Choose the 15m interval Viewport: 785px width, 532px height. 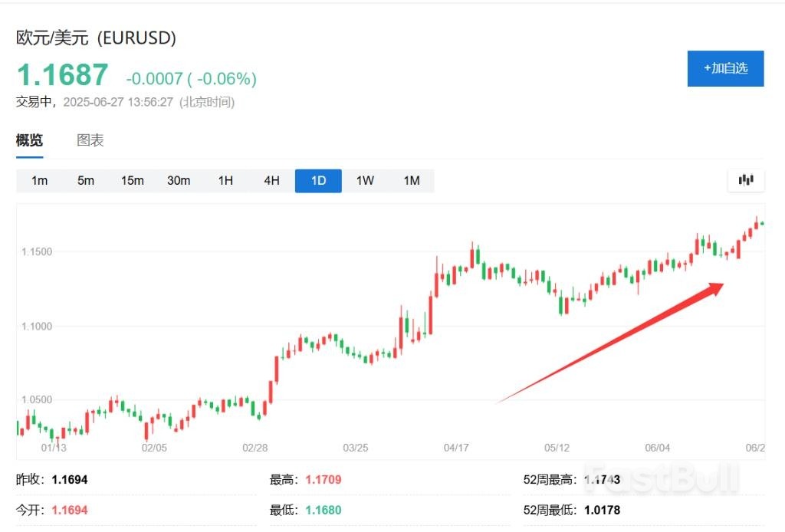click(x=132, y=180)
